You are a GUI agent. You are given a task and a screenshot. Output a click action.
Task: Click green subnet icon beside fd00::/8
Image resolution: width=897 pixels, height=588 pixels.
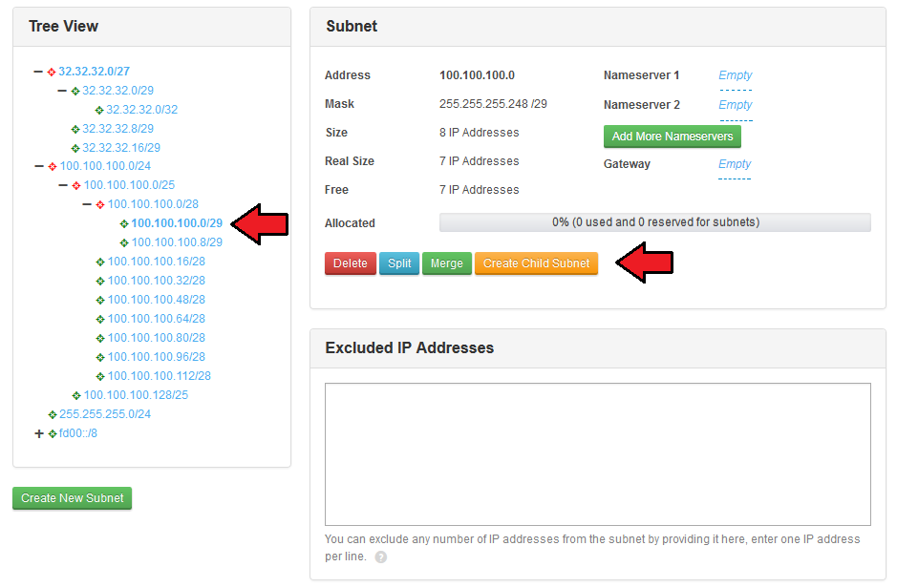coord(52,434)
